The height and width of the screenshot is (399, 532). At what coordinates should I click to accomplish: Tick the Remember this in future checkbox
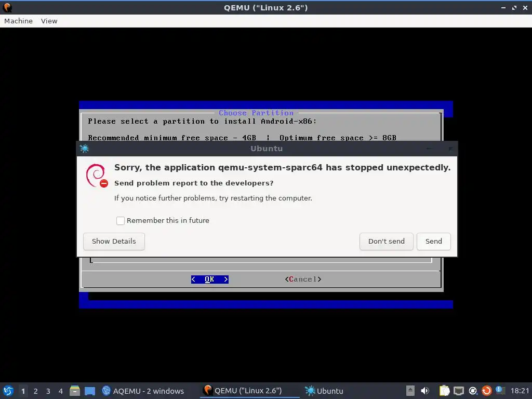coord(121,220)
